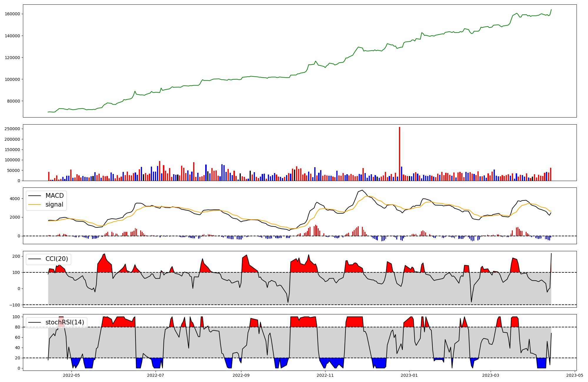Viewport: 588px width, 382px height.
Task: Click the -100 CCI axis label
Action: pos(14,305)
